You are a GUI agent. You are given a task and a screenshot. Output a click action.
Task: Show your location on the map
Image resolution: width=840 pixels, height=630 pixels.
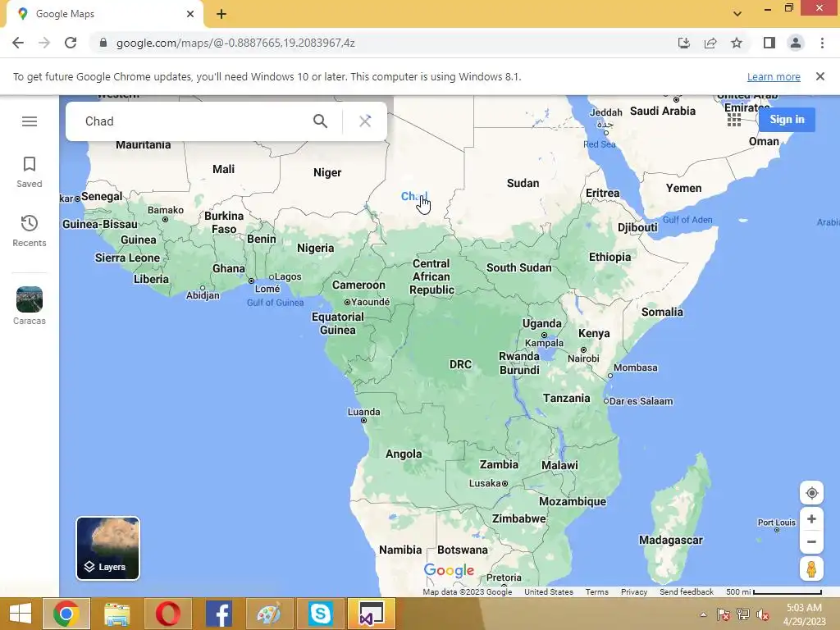[x=811, y=493]
